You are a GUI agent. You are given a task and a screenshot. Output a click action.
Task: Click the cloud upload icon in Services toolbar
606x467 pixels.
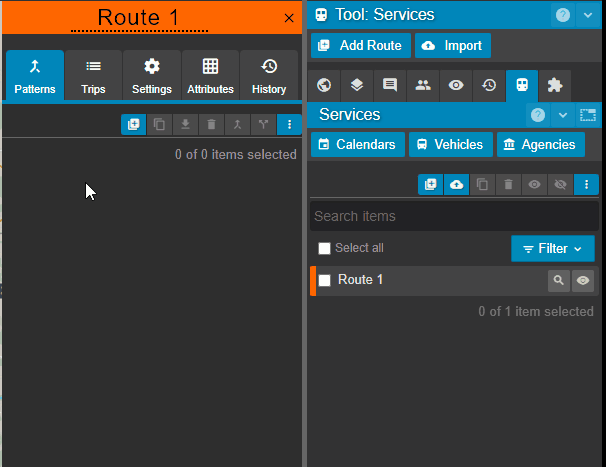[457, 184]
